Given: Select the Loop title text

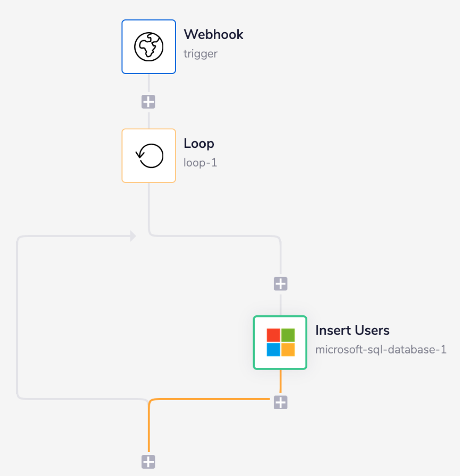Looking at the screenshot, I should coord(199,143).
